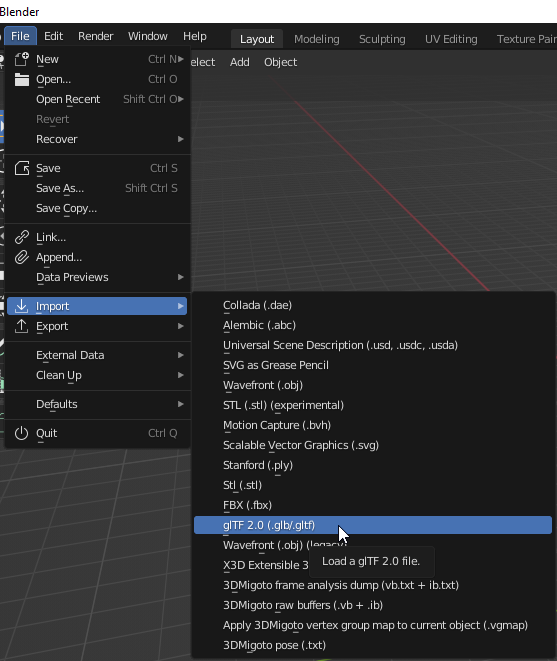557x661 pixels.
Task: Expand the Data Previews submenu arrow
Action: click(181, 277)
